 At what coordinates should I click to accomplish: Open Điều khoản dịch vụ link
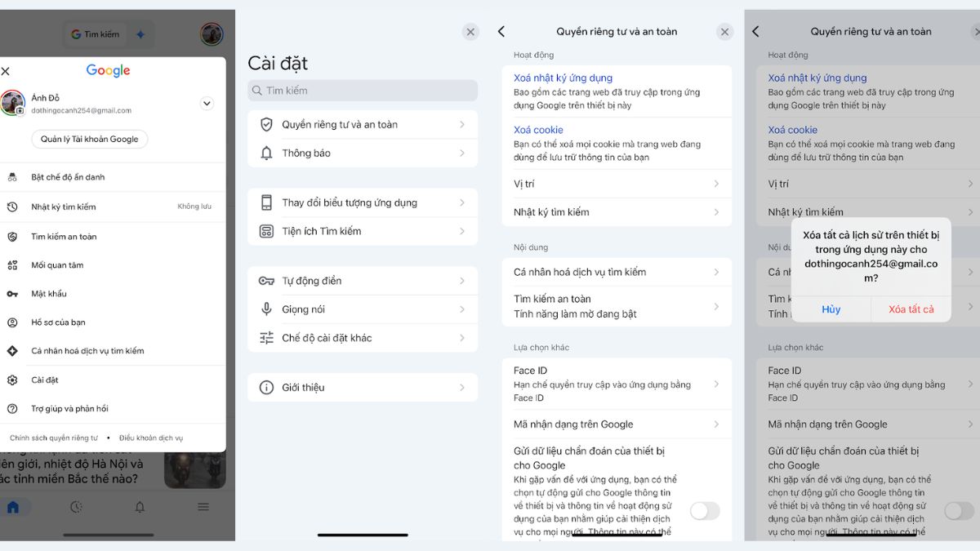[151, 438]
